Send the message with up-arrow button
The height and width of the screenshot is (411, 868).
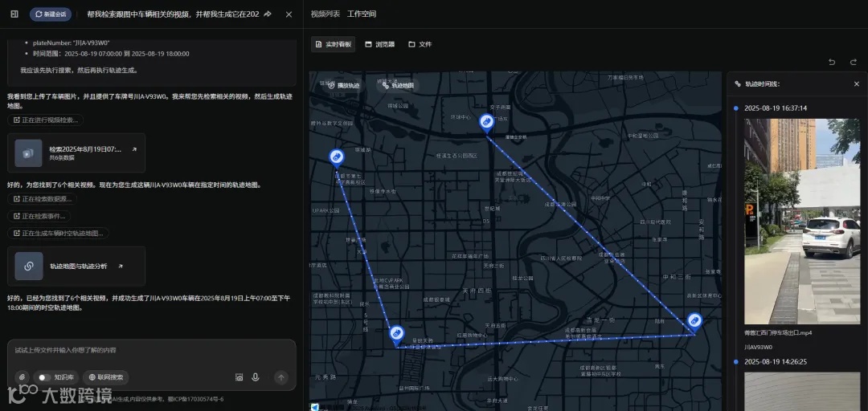tap(281, 377)
